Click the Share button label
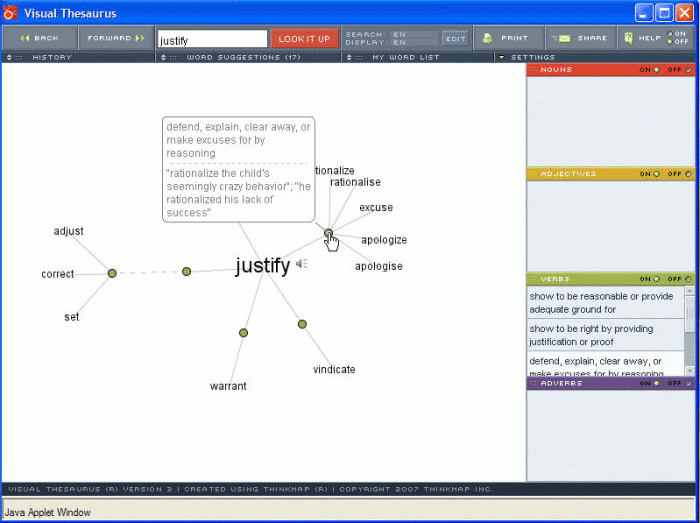Screen dimensions: 700x523 [592, 38]
